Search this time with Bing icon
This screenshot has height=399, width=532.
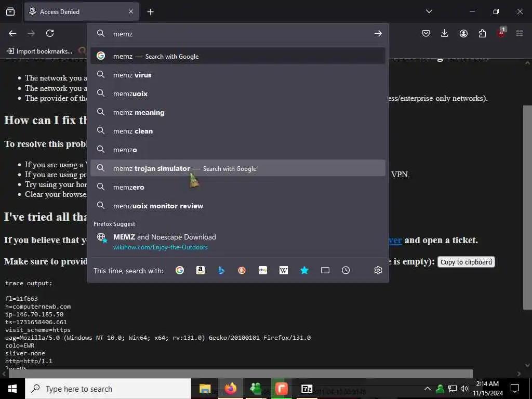(x=221, y=270)
